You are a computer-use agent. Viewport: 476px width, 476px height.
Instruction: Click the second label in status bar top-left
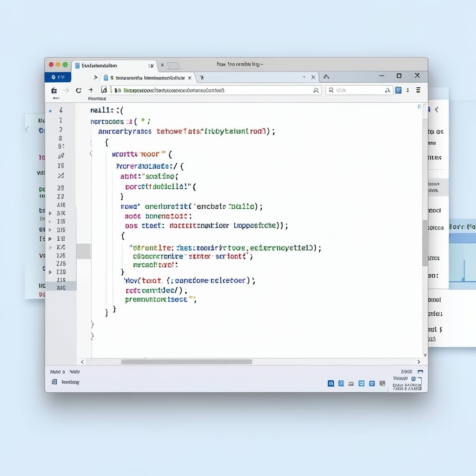click(74, 371)
